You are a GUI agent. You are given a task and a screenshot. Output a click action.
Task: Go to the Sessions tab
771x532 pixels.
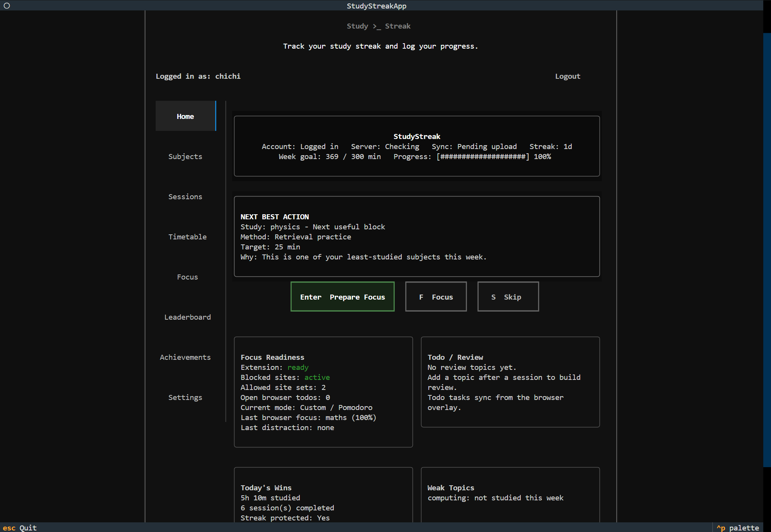click(x=185, y=197)
